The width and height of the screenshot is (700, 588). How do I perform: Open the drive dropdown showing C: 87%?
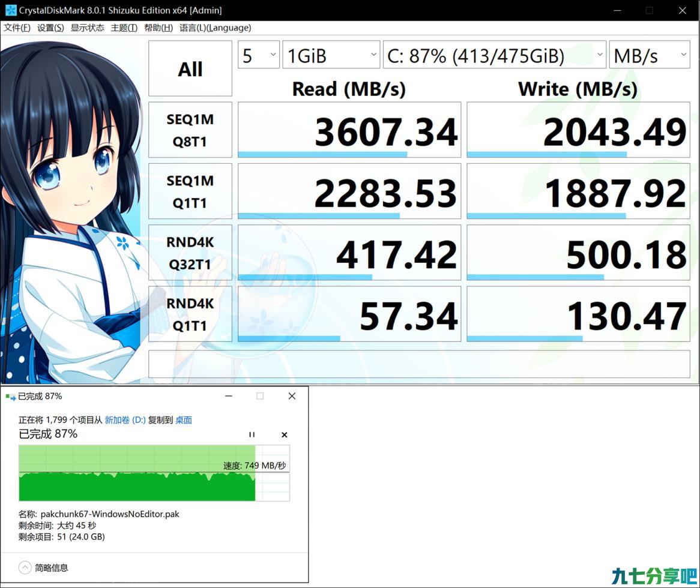494,55
